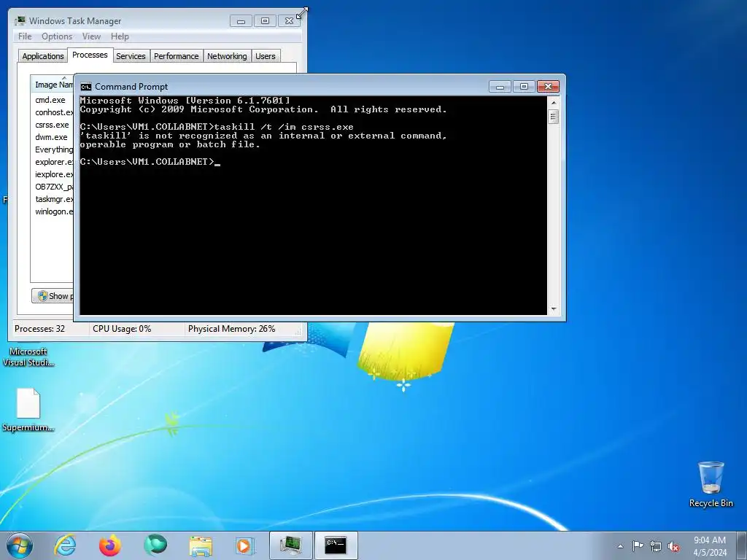Click the CPU Usage: 0% status text
Screen dimensions: 747x560
122,329
